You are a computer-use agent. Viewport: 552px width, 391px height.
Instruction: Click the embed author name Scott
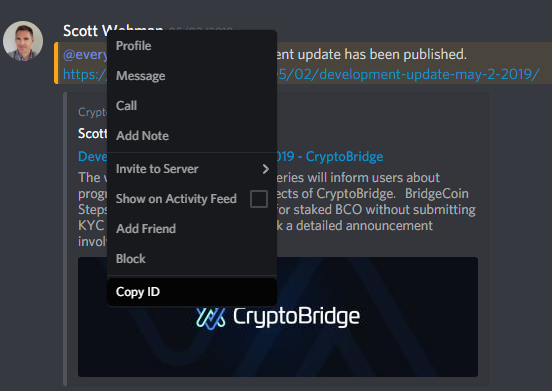(x=92, y=134)
